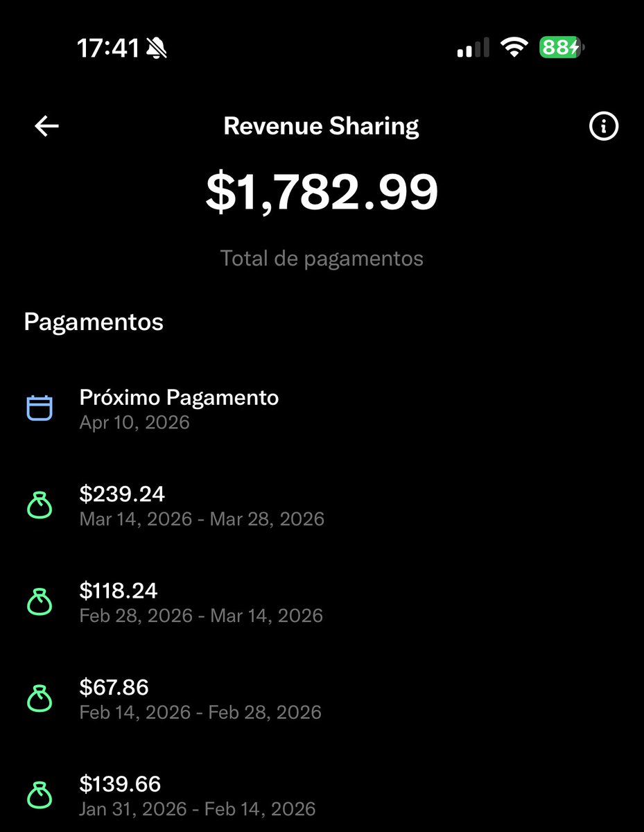644x832 pixels.
Task: Tap the Feb 14, 2026 - Feb 28, 2026 range
Action: [x=200, y=712]
